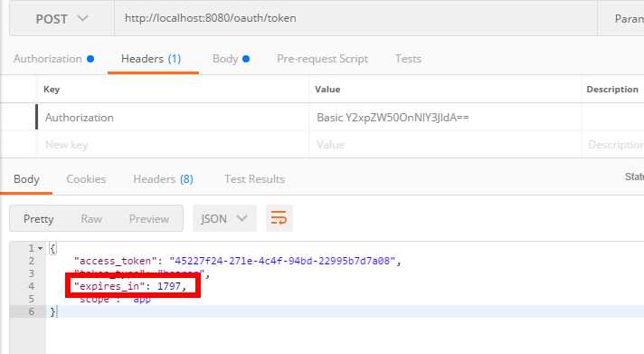This screenshot has height=354, width=644.
Task: Switch to Preview response view
Action: [x=149, y=219]
